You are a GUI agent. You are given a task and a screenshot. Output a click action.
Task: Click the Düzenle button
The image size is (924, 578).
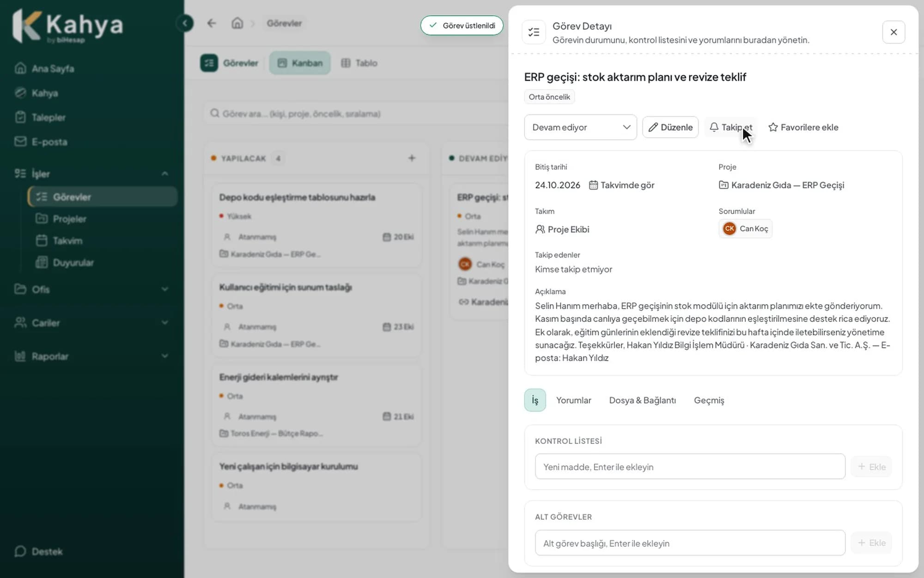pos(670,127)
